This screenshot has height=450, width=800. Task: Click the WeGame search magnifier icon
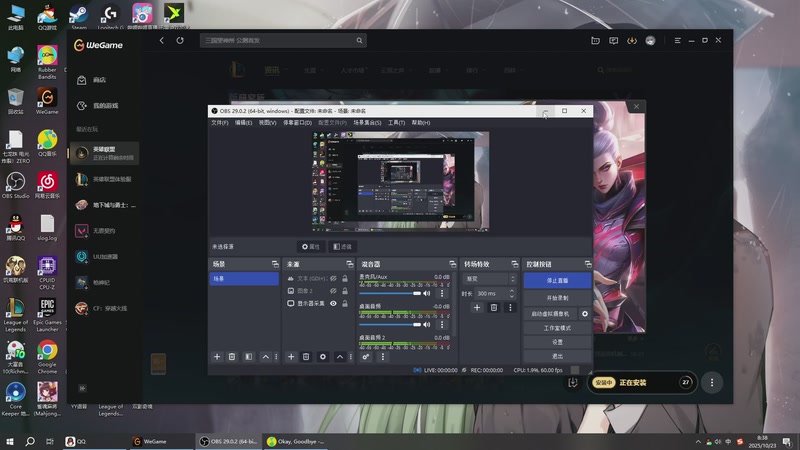coord(359,40)
